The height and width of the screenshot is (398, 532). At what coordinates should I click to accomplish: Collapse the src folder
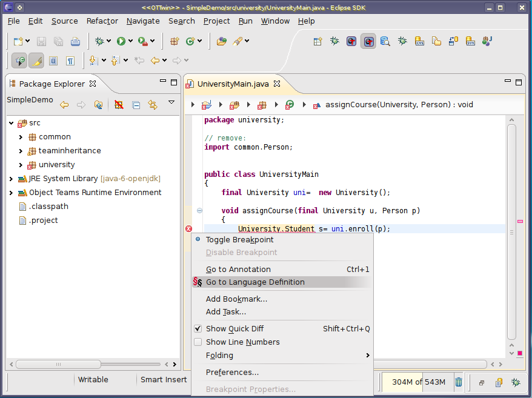(x=11, y=123)
